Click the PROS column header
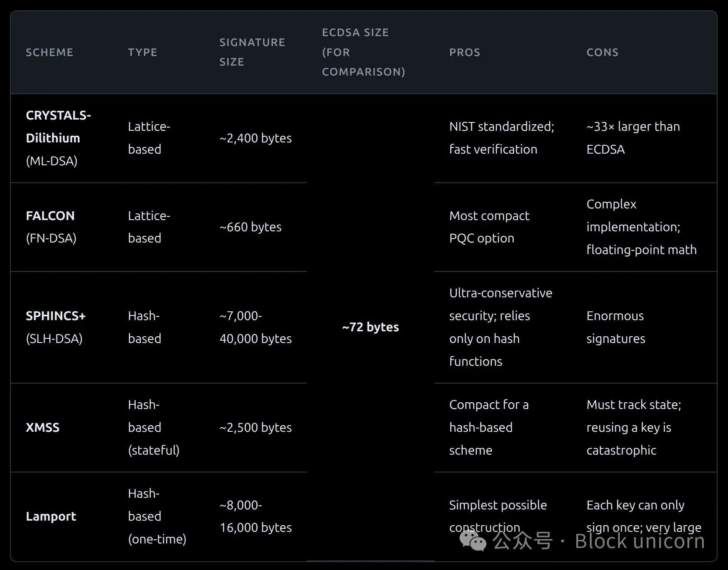728x570 pixels. 464,52
